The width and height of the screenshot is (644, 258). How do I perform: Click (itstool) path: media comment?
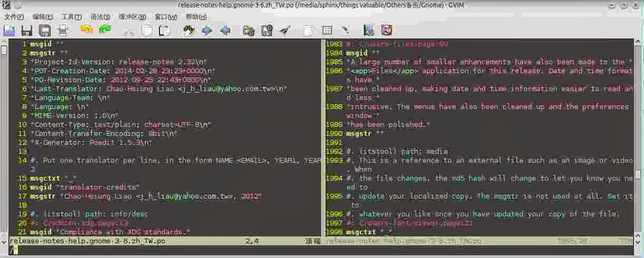click(x=397, y=152)
